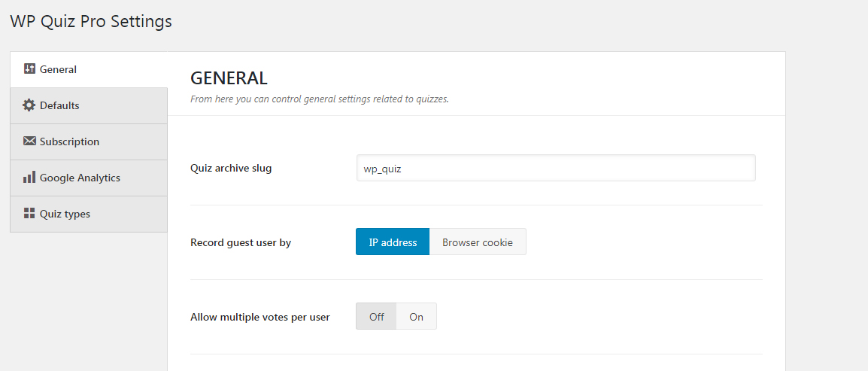868x371 pixels.
Task: Click the GENERAL section heading
Action: click(x=229, y=78)
